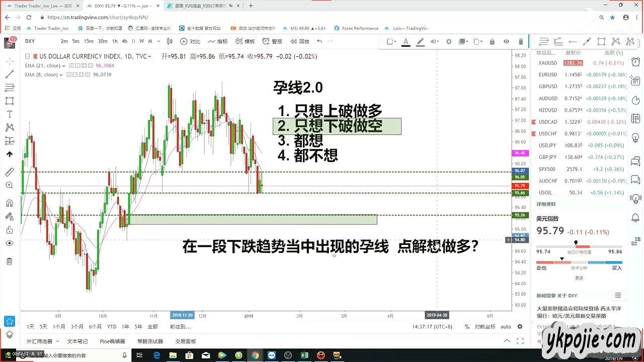
Task: Select USDJPY in the watchlist
Action: coord(547,145)
